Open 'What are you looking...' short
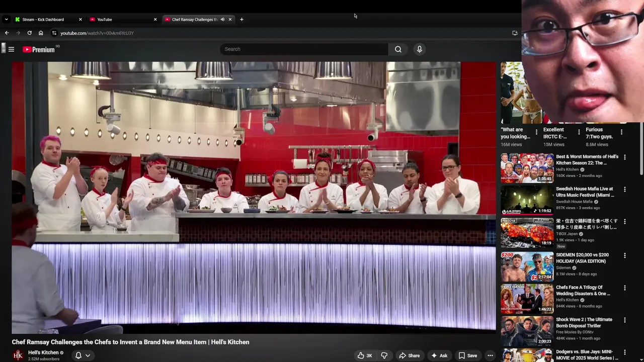This screenshot has width=644, height=362. [x=516, y=133]
